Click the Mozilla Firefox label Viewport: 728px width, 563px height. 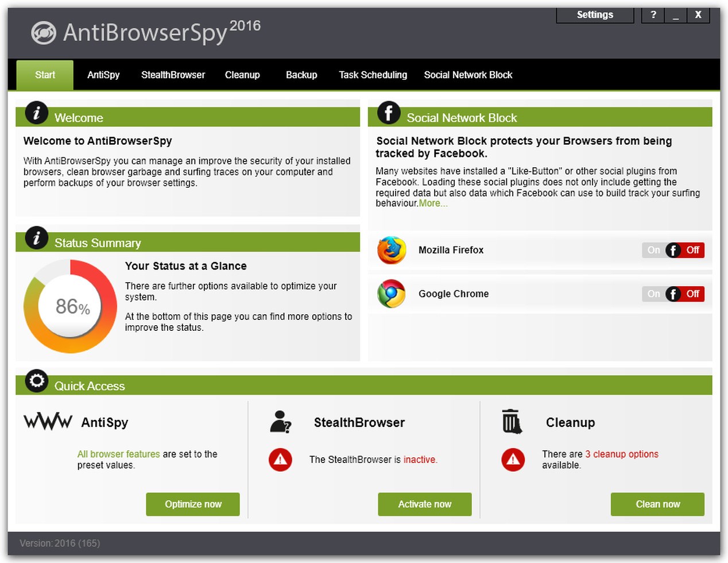(x=451, y=250)
